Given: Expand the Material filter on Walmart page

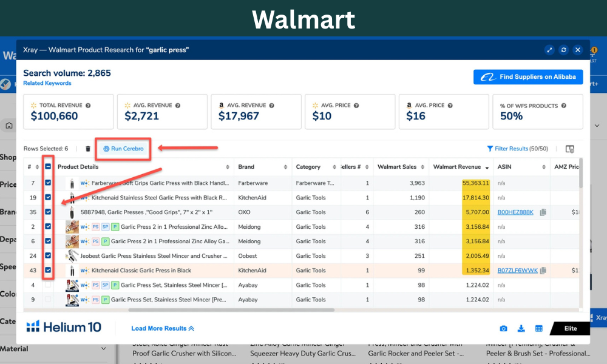Looking at the screenshot, I should coord(104,348).
